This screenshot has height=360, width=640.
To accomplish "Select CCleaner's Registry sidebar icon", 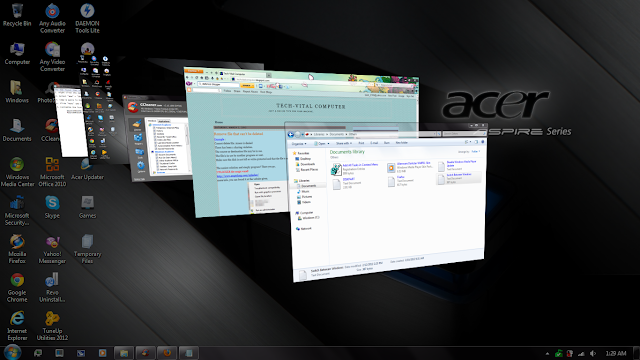I will tap(138, 140).
